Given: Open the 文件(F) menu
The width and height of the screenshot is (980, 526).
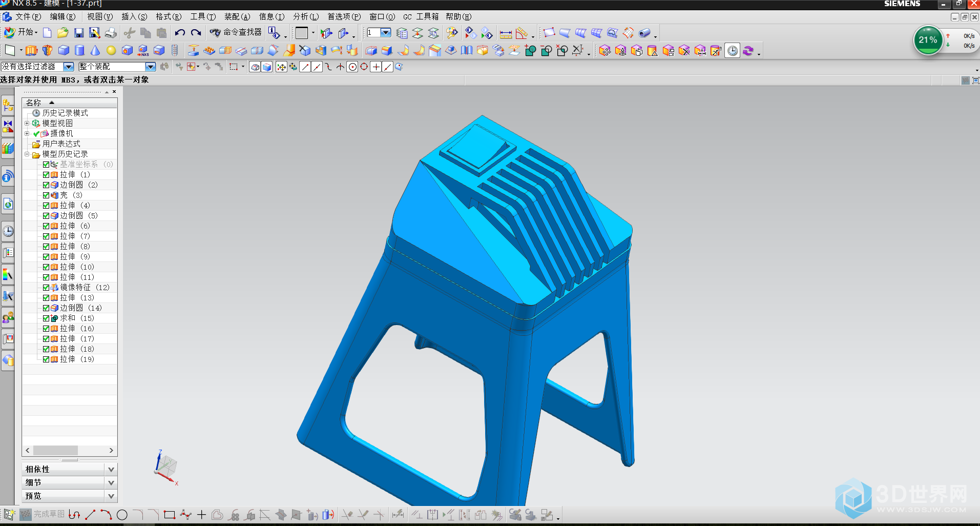Looking at the screenshot, I should pos(28,17).
